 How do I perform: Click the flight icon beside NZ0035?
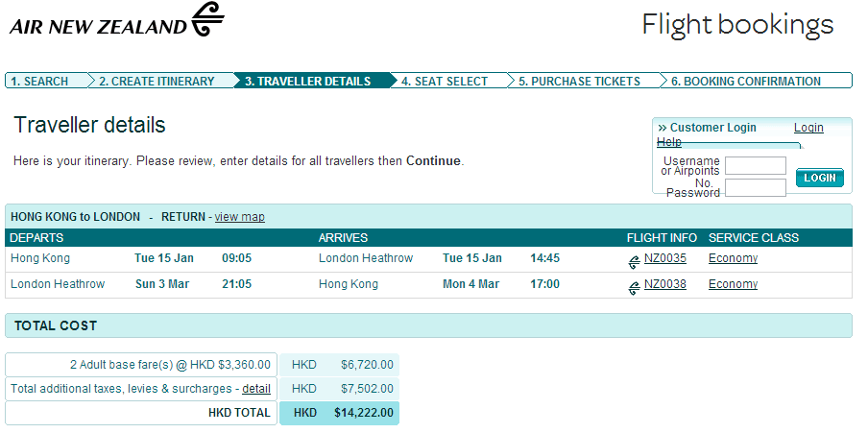point(635,260)
